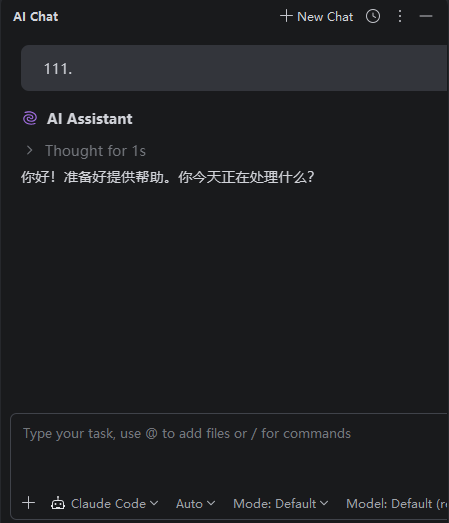Click the down arrow next to Auto
449x523 pixels.
(211, 503)
